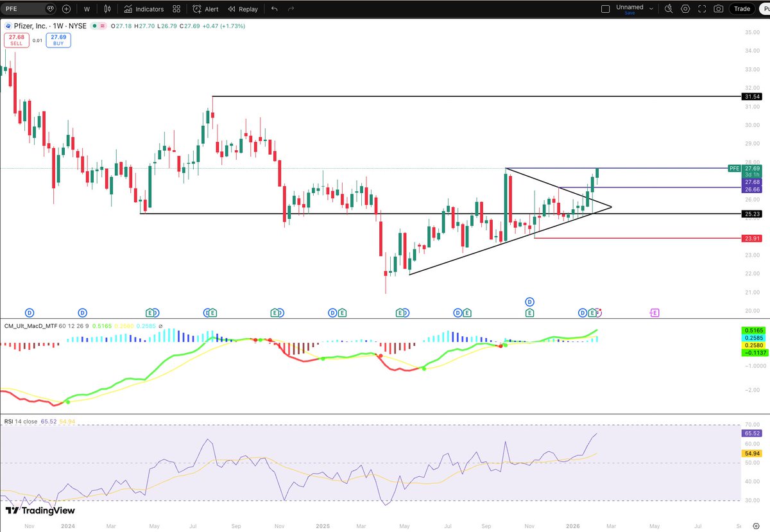The width and height of the screenshot is (770, 532).
Task: Open the chart layout setup square icon
Action: point(604,9)
